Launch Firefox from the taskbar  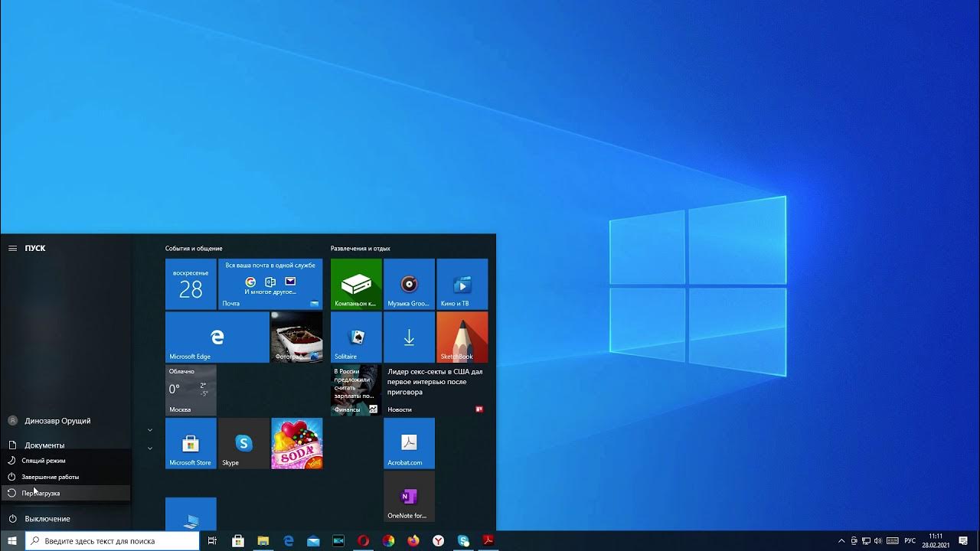coord(413,541)
